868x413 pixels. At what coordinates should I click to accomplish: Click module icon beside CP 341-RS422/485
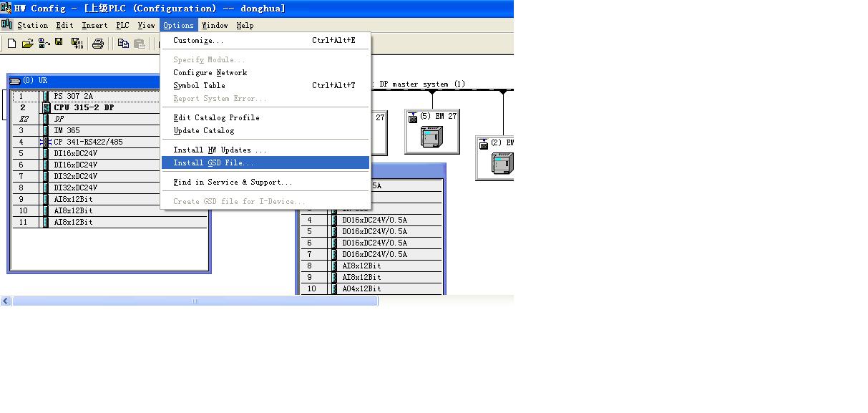[46, 142]
